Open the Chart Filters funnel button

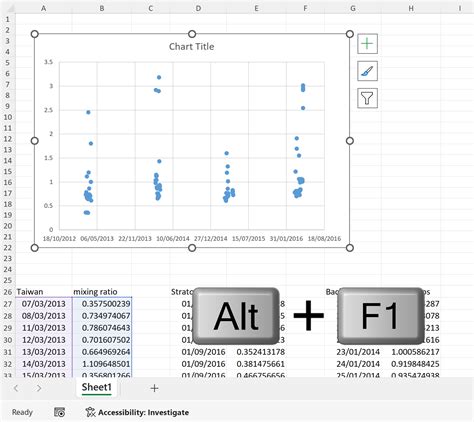click(367, 98)
